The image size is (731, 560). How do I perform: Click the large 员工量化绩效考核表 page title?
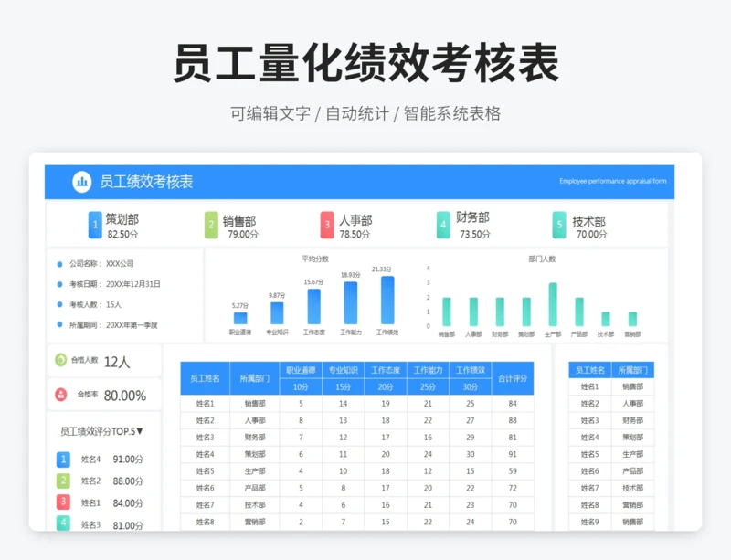coord(366,63)
